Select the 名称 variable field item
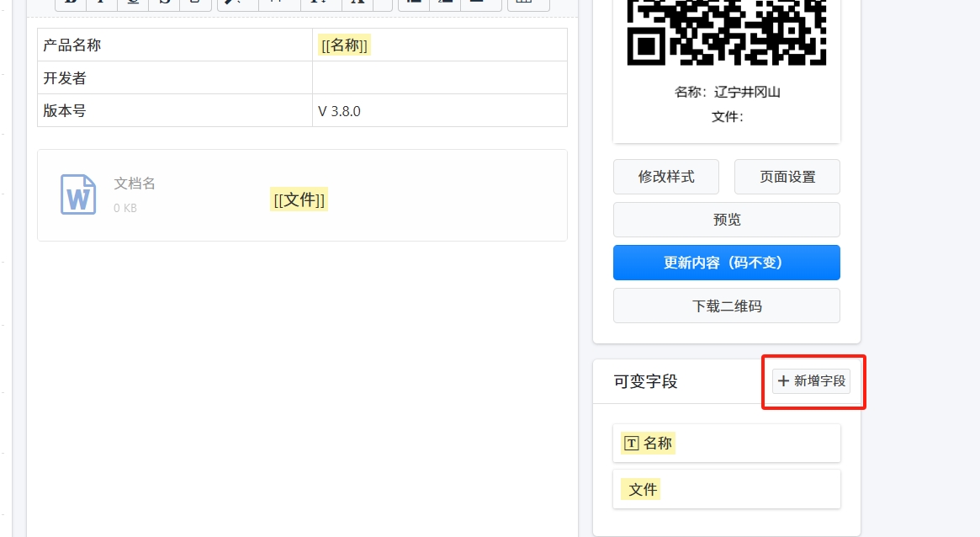 click(x=726, y=443)
